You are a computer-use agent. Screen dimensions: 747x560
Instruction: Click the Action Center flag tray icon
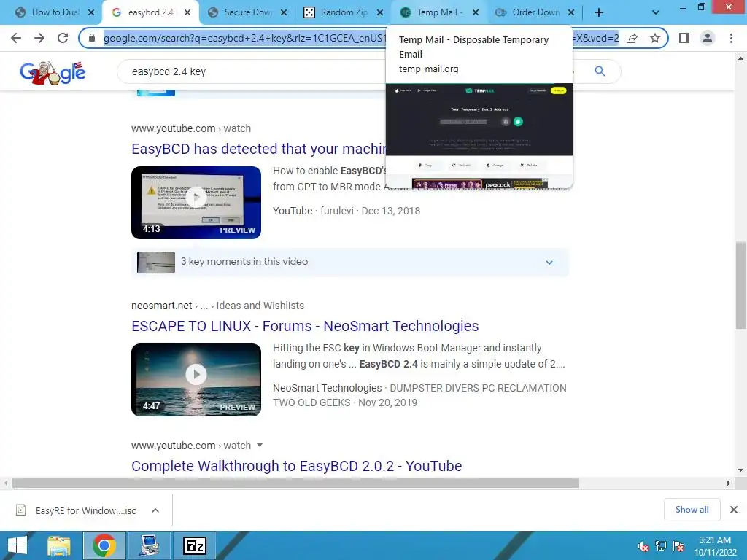tap(678, 546)
